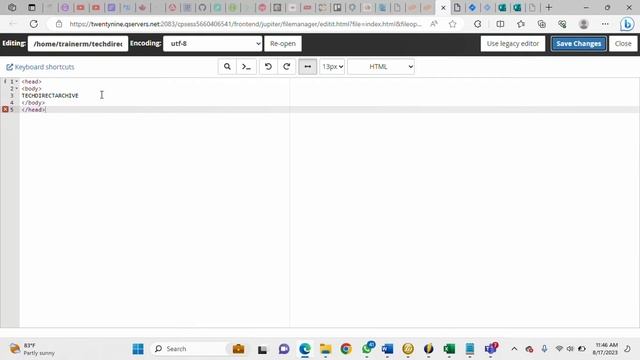Click the file path field

pyautogui.click(x=78, y=43)
